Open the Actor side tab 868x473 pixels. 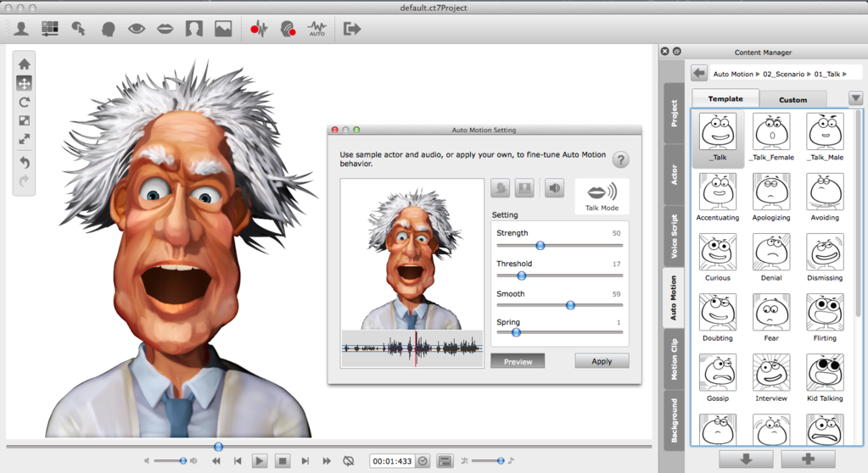[x=674, y=175]
